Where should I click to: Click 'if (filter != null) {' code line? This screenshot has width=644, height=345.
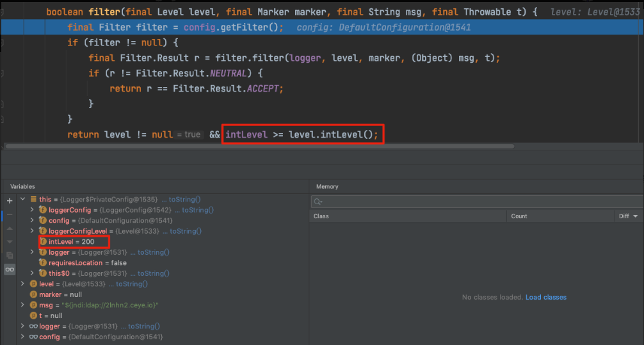123,43
